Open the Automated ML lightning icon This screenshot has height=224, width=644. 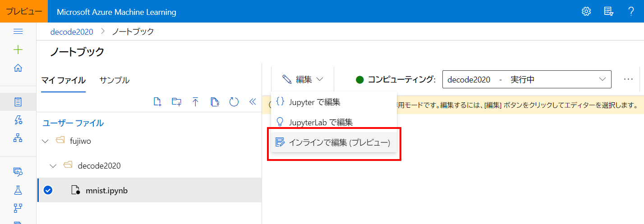[18, 120]
